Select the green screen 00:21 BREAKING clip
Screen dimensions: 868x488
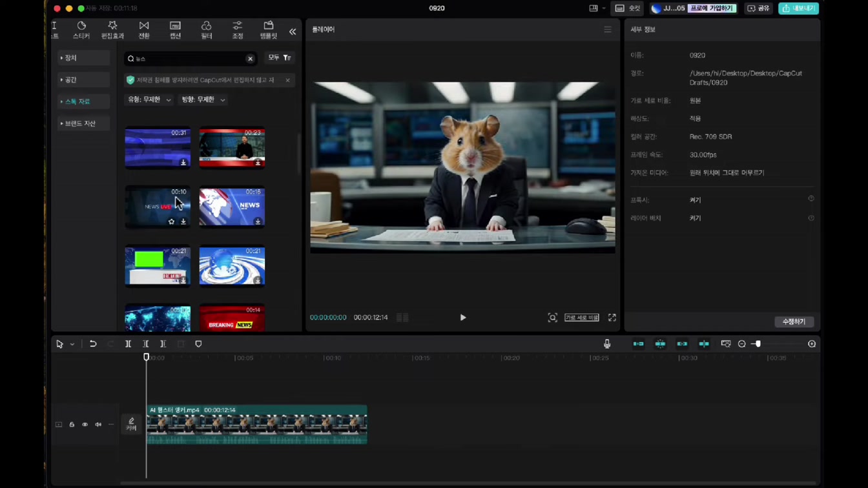point(158,265)
